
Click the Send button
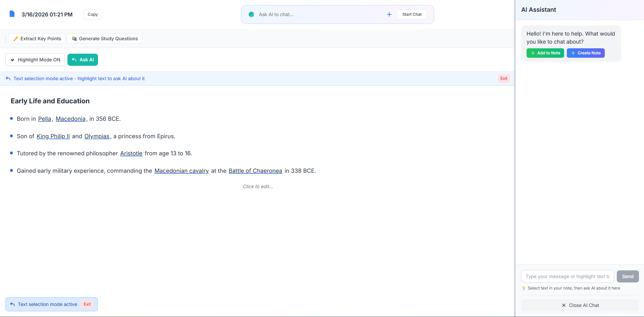pyautogui.click(x=628, y=276)
